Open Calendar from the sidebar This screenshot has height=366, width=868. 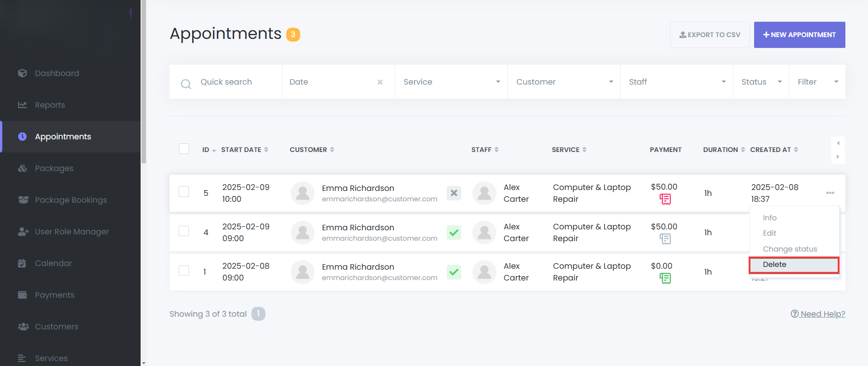53,263
